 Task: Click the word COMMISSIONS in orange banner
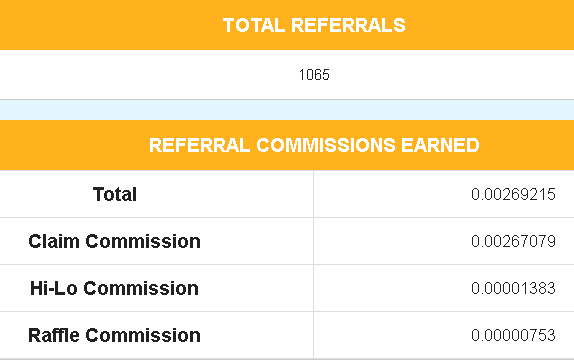pyautogui.click(x=326, y=145)
